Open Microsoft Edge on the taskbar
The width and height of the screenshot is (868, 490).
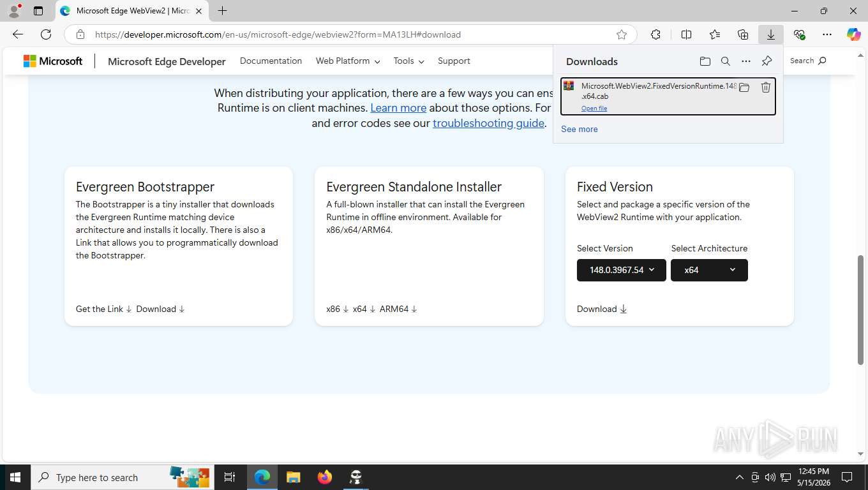[x=262, y=477]
